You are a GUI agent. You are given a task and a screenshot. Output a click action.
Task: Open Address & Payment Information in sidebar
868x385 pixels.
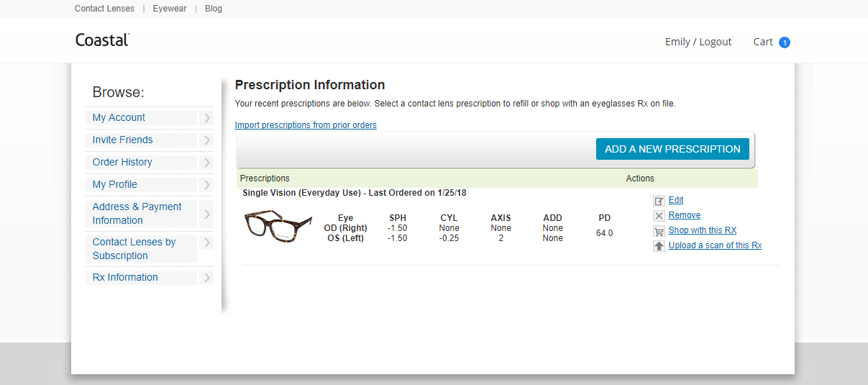(x=137, y=214)
